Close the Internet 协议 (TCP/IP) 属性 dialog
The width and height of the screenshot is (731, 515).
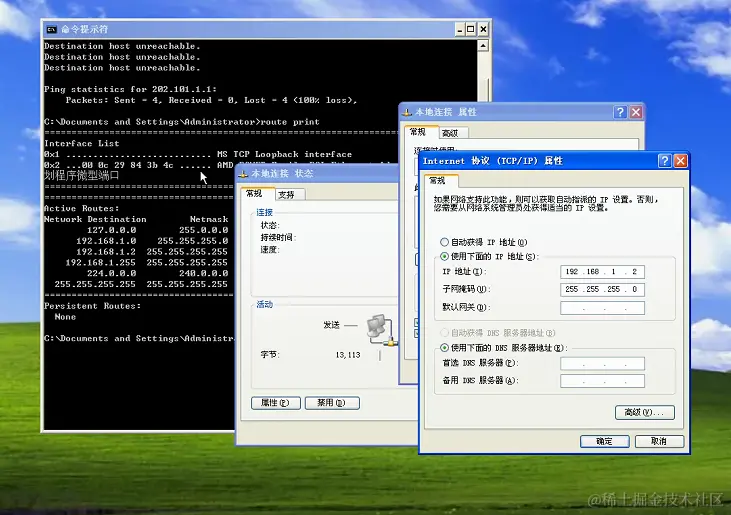pos(680,161)
